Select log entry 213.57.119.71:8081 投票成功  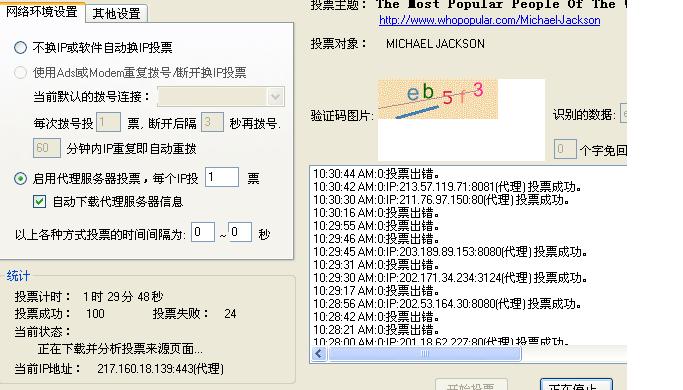(x=447, y=187)
